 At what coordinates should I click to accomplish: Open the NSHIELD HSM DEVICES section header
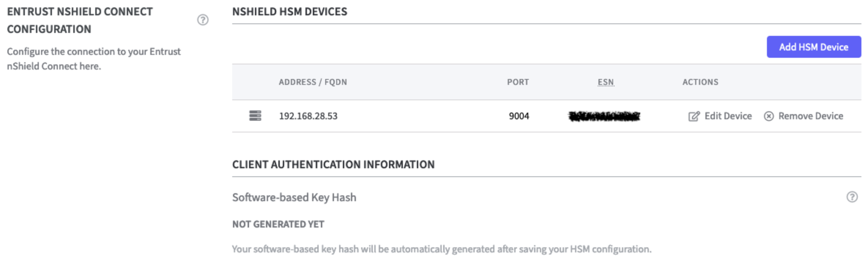pyautogui.click(x=290, y=11)
